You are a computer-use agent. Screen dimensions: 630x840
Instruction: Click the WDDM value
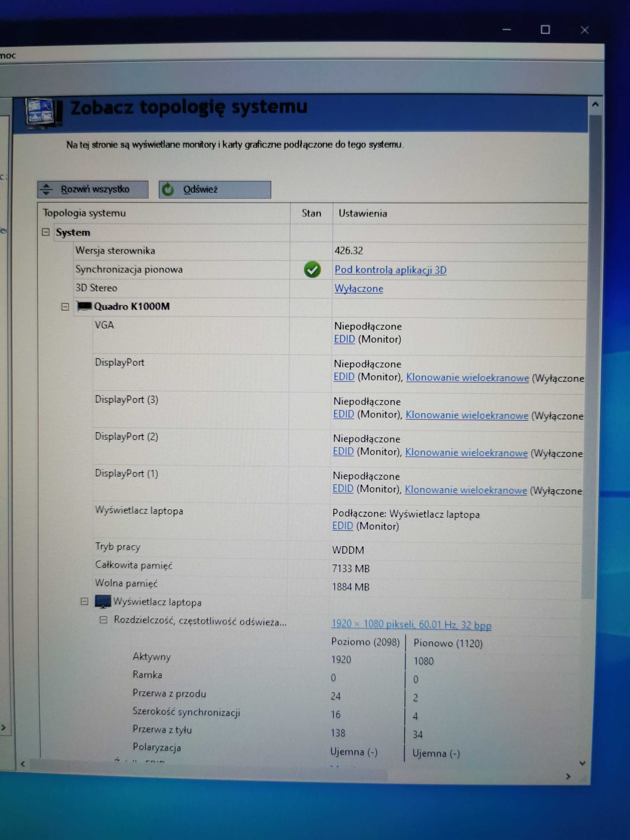348,550
